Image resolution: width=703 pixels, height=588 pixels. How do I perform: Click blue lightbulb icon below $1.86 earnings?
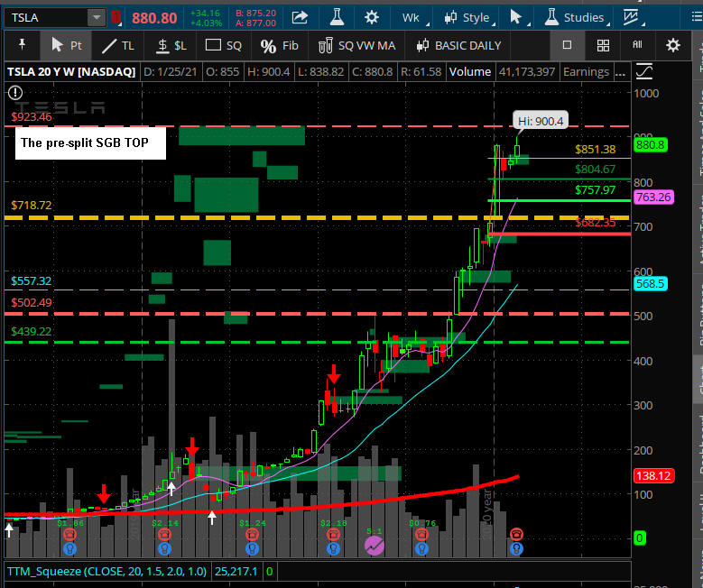[x=69, y=548]
